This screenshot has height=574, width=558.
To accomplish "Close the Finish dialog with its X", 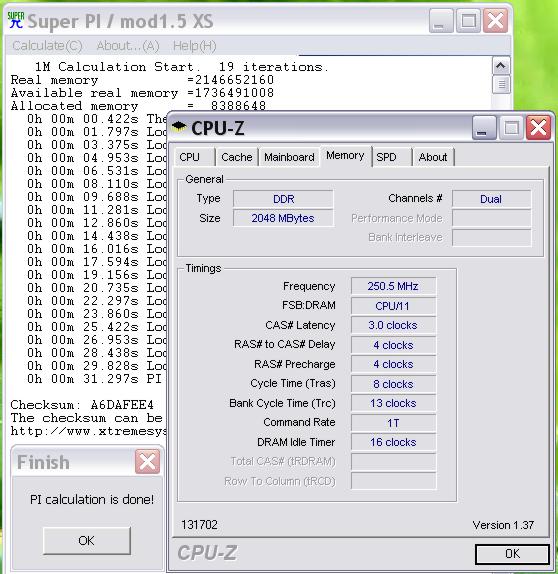I will [x=148, y=462].
